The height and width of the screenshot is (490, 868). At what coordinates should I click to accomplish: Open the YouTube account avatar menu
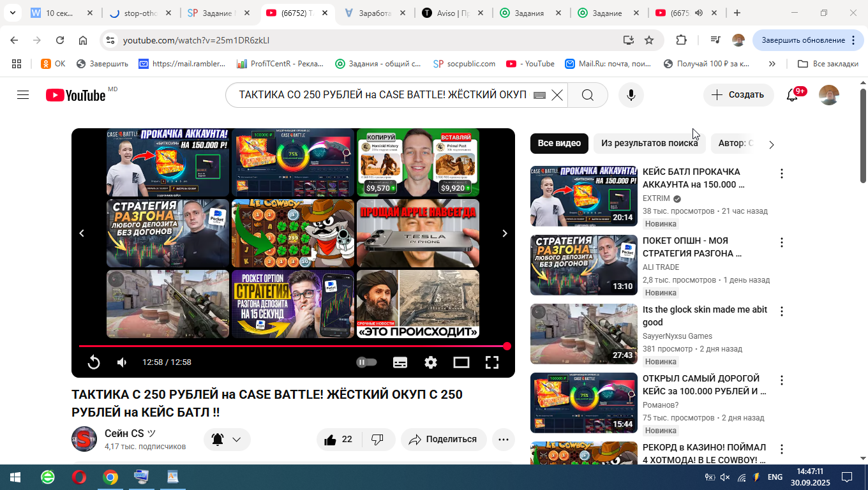(x=829, y=95)
